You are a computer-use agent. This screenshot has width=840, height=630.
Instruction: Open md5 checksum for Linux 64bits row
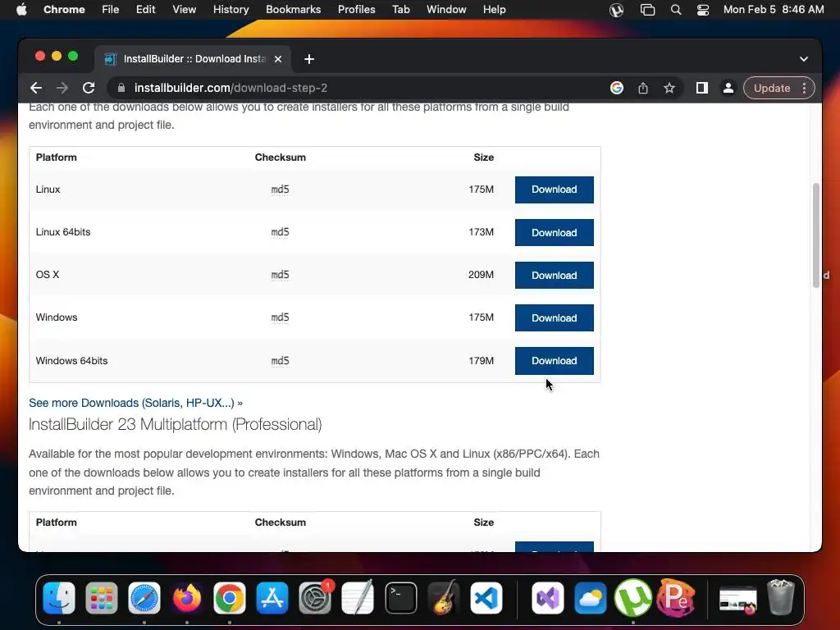click(281, 232)
